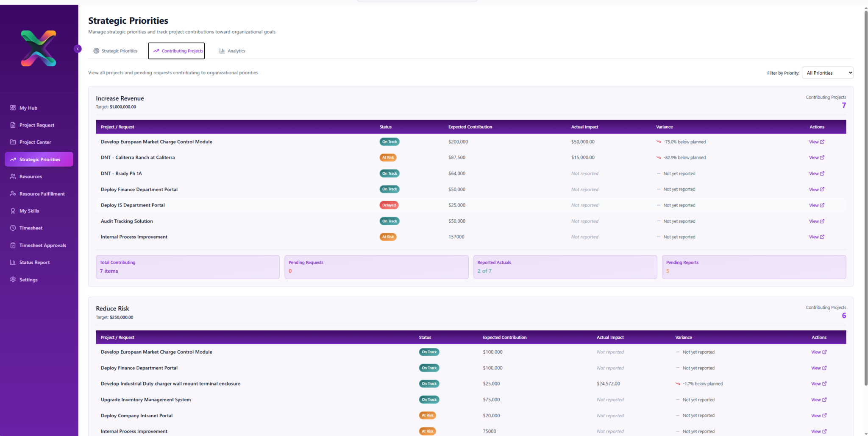Click the Resource Fulfillment icon
Image resolution: width=868 pixels, height=436 pixels.
(13, 193)
